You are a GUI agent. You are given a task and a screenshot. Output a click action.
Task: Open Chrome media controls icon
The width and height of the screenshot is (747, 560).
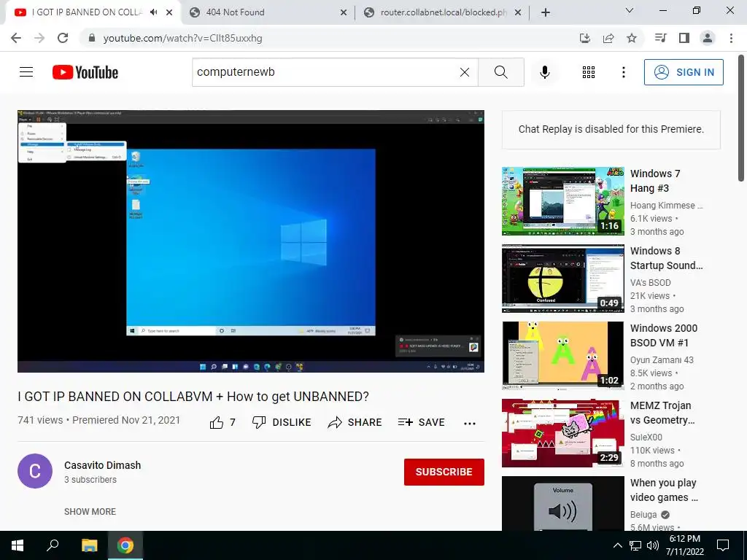tap(660, 38)
